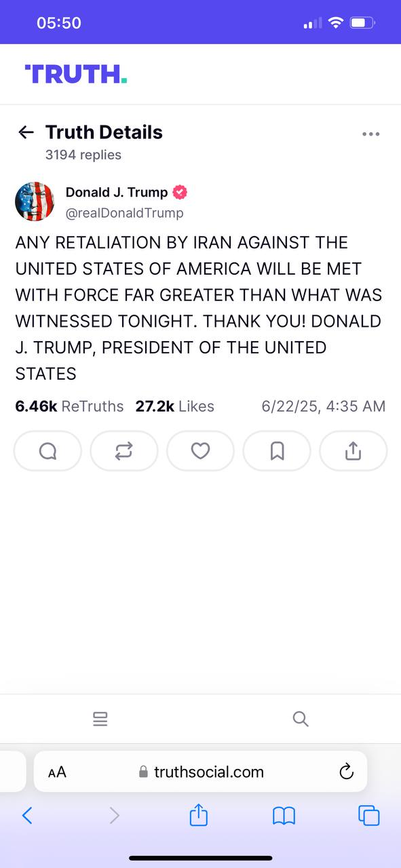Screen dimensions: 401x868
Task: Tap the Safari share sheet icon
Action: (198, 814)
